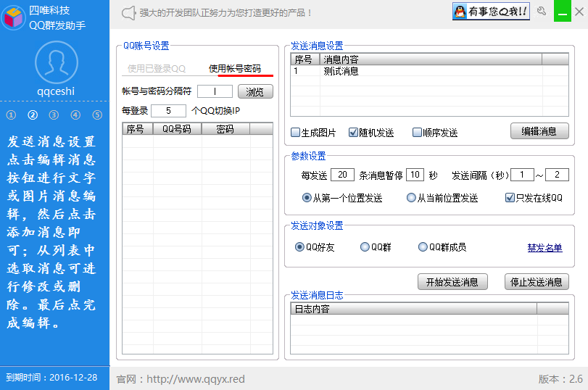This screenshot has height=390, width=588.
Task: Select the QQ群 radio button
Action: 365,247
